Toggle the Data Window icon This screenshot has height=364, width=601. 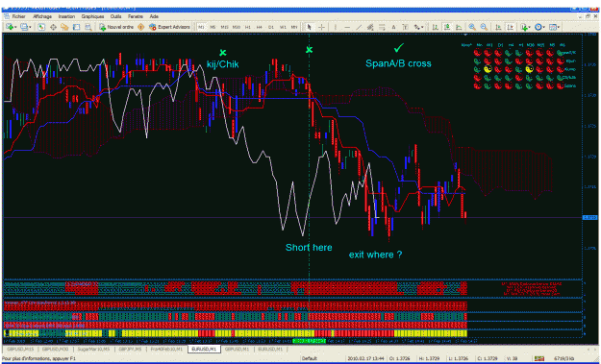point(53,27)
